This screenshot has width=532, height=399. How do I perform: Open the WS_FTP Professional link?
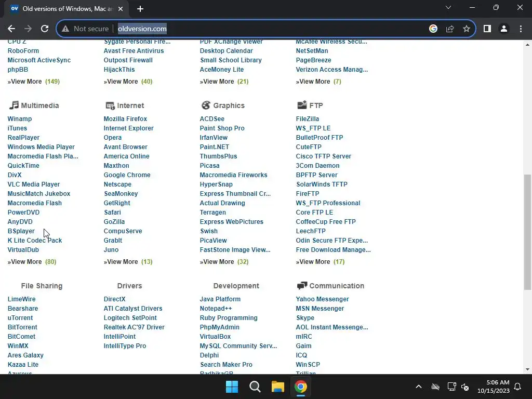point(328,203)
